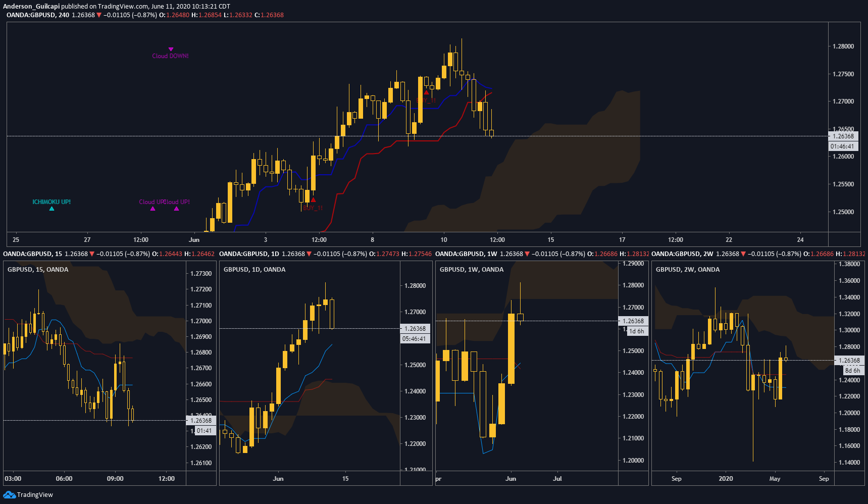Click the OANDA:GBPUSD, 240 symbol title
868x504 pixels.
38,15
